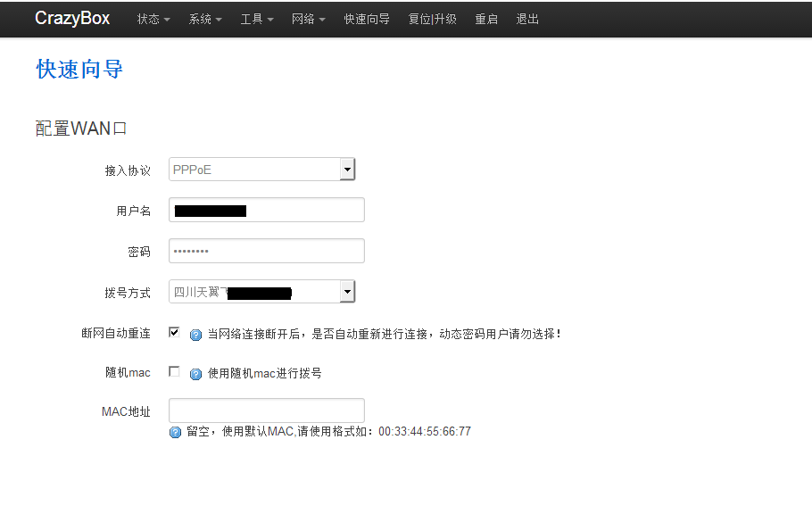Click into the 密码 password field
Viewport: 812px width, 506px height.
[x=266, y=252]
